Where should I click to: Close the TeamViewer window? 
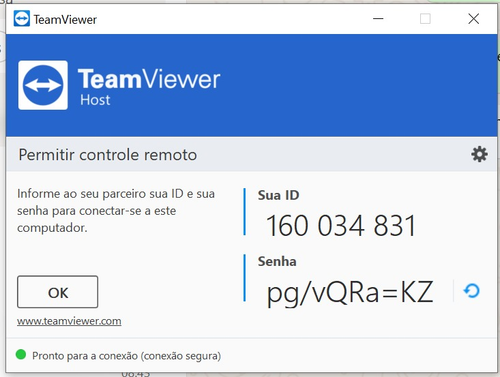(474, 19)
